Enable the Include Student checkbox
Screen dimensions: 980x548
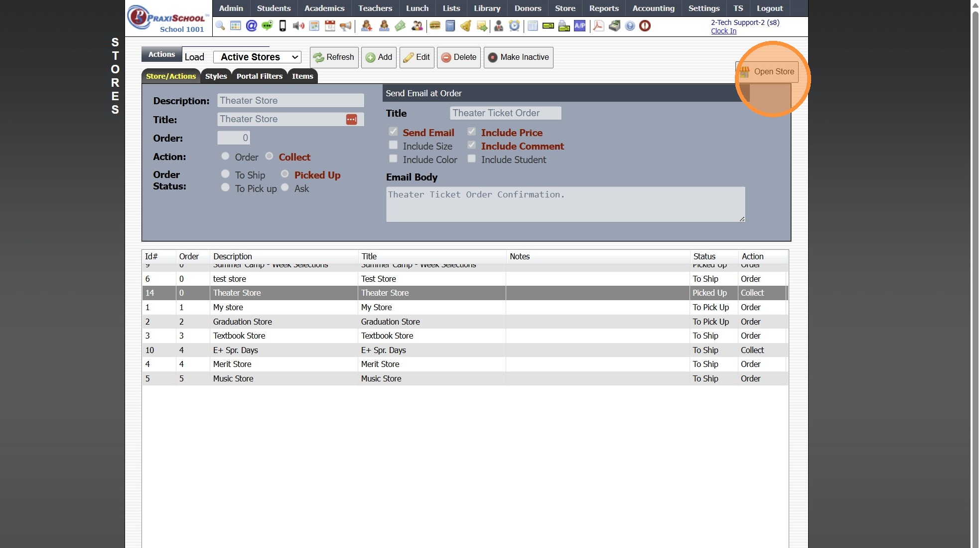pyautogui.click(x=471, y=159)
